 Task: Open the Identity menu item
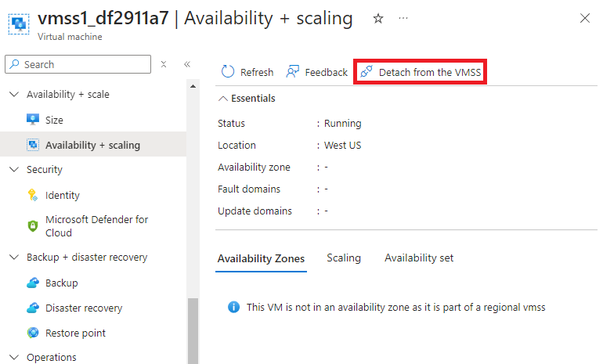coord(63,195)
